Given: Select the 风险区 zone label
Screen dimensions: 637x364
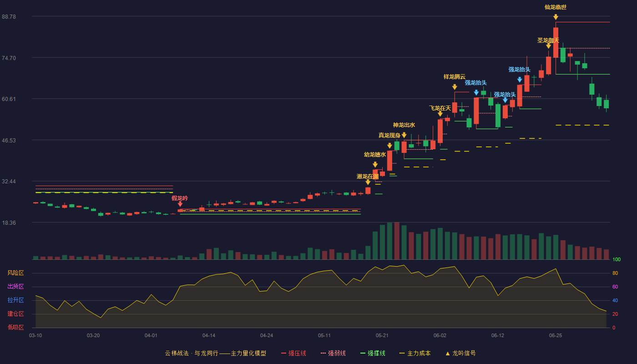Looking at the screenshot, I should (15, 273).
